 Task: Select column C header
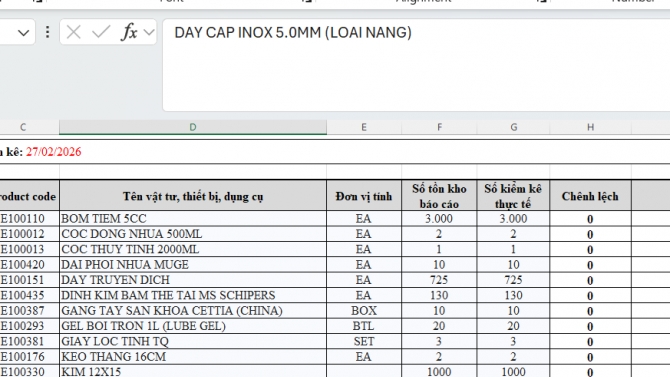point(23,127)
